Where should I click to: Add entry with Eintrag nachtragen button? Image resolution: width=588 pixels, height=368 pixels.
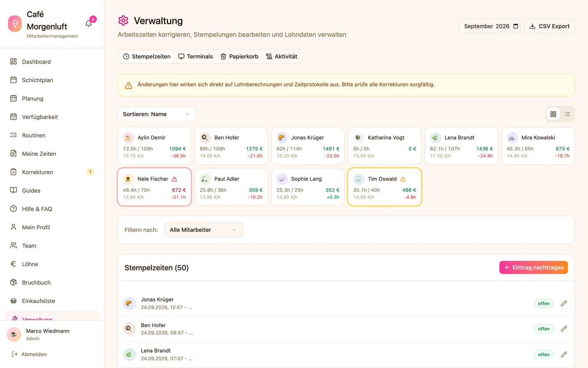pos(534,268)
